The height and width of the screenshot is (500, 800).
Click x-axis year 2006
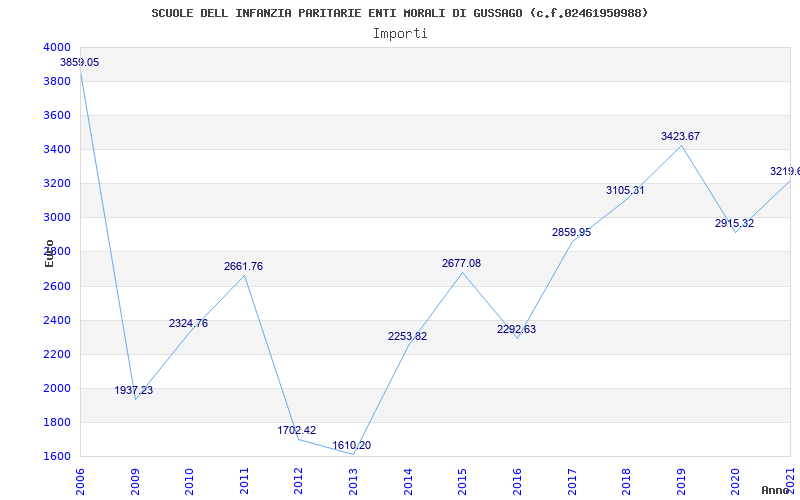click(80, 481)
